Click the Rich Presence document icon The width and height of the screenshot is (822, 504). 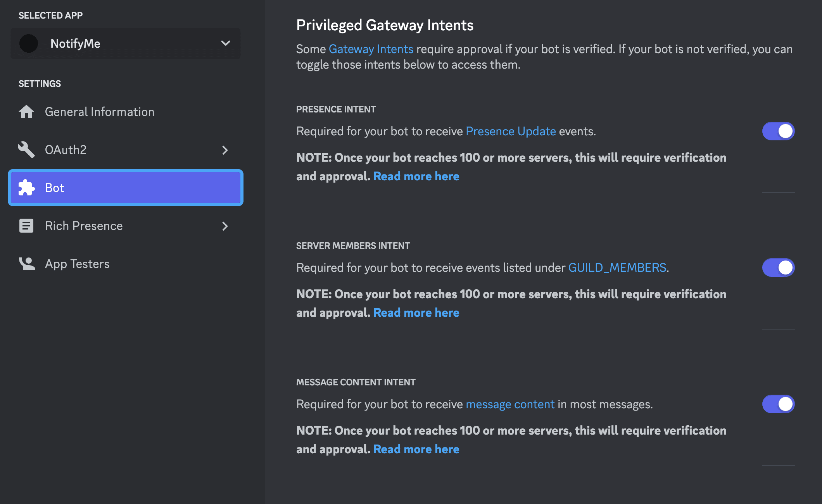click(26, 226)
